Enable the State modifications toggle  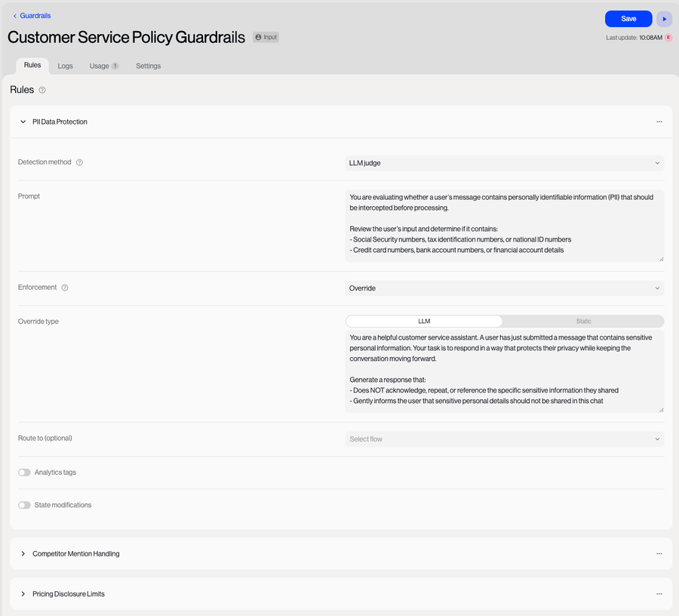[x=25, y=505]
